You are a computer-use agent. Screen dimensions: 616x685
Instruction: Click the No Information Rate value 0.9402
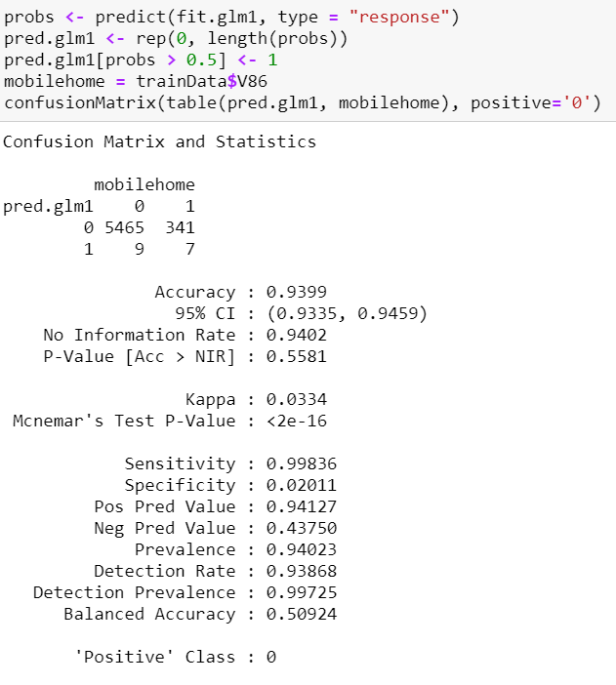click(297, 335)
